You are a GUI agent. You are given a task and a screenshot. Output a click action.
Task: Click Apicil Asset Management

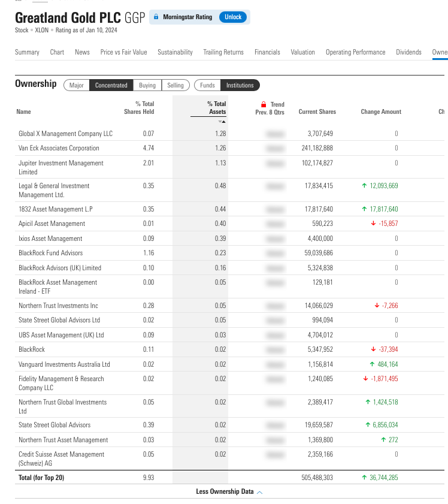[x=52, y=224]
